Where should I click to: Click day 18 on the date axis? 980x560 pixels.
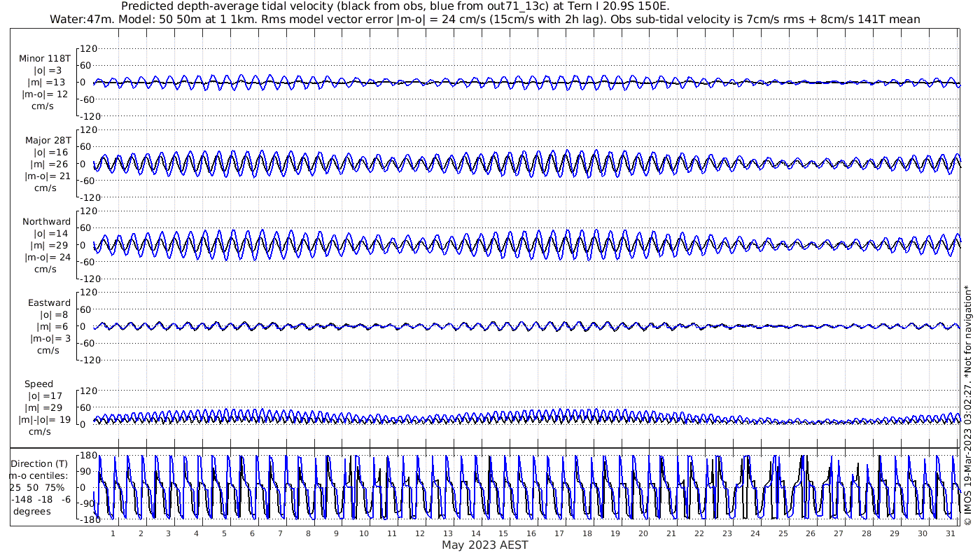587,533
